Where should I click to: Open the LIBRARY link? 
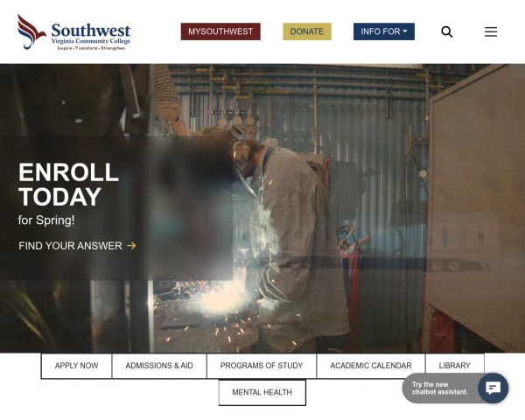[455, 366]
